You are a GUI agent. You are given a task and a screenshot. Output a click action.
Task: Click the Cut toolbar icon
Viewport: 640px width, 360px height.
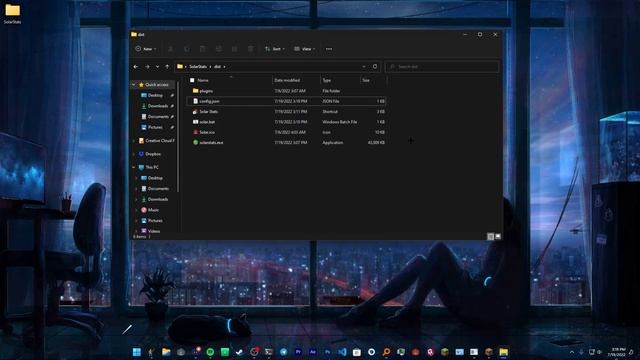tap(171, 49)
